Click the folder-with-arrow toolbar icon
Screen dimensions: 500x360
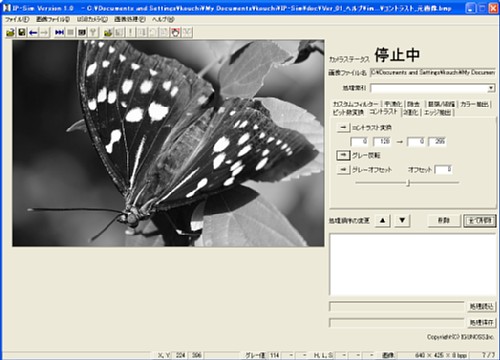(x=108, y=32)
